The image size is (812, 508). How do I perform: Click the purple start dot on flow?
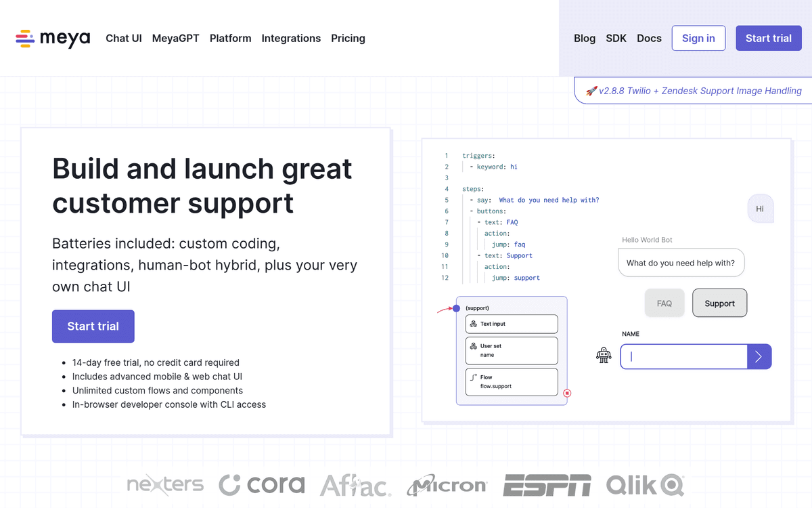[x=456, y=308]
